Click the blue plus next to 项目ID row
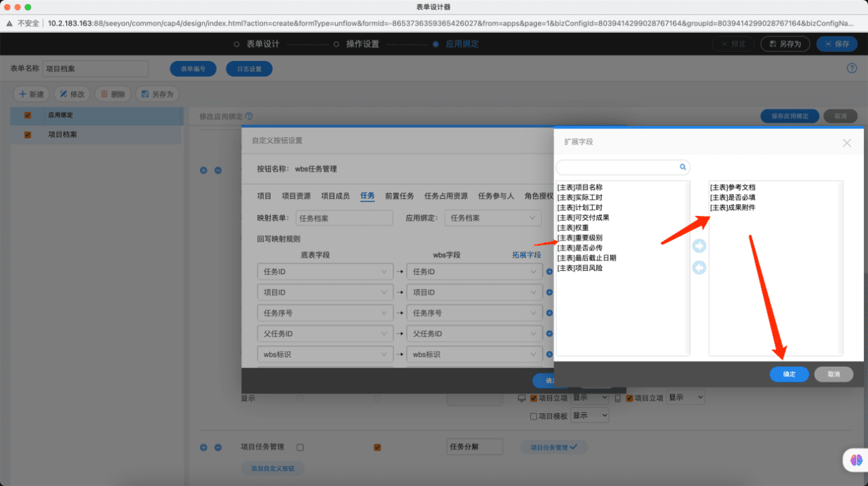 click(549, 293)
